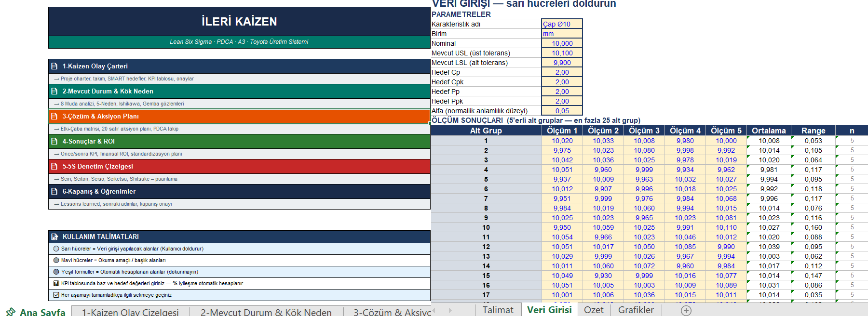Click the edit-note icon beside KULLANIM TALİMATLARI
This screenshot has width=868, height=316.
click(x=54, y=237)
